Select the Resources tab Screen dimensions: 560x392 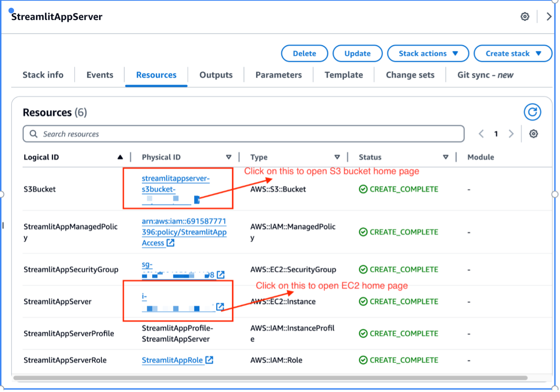[x=156, y=75]
